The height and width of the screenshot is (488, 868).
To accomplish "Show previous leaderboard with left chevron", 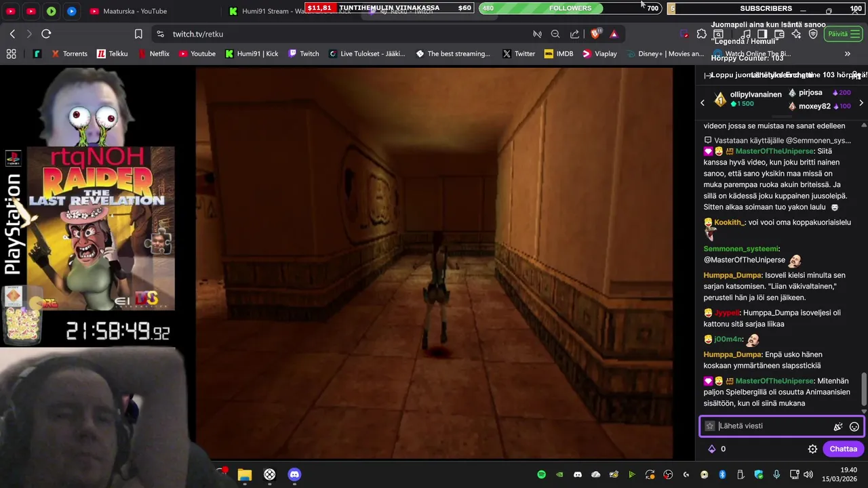I will click(703, 103).
